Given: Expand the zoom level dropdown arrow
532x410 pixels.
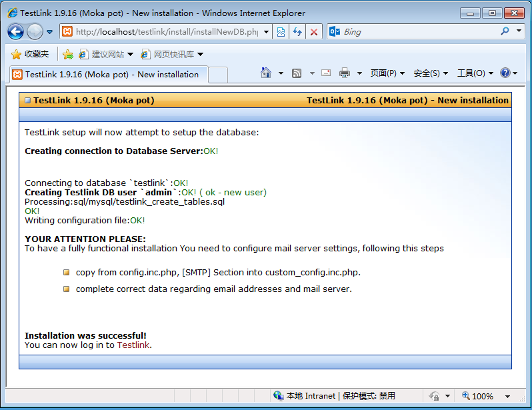Looking at the screenshot, I should point(507,396).
